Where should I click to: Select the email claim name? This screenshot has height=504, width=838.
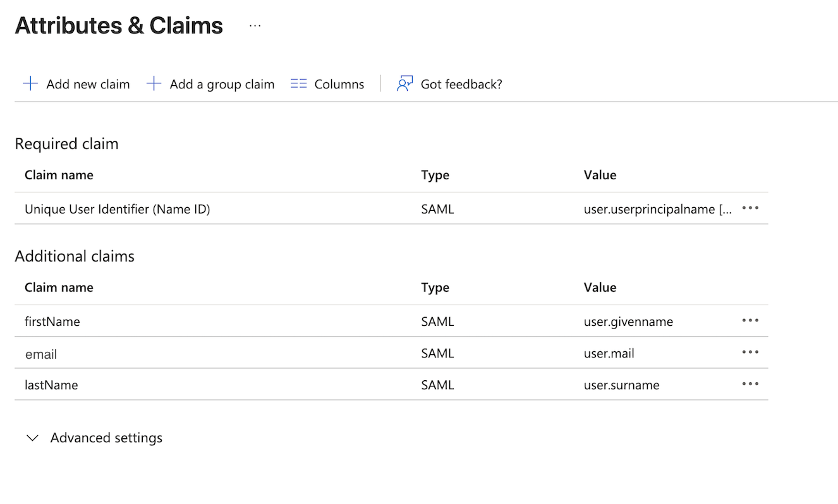pyautogui.click(x=41, y=354)
